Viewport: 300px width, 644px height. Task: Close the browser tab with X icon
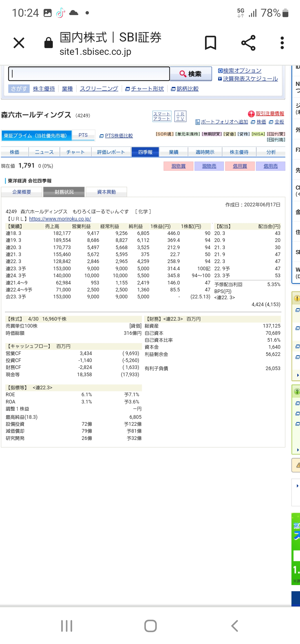[19, 43]
